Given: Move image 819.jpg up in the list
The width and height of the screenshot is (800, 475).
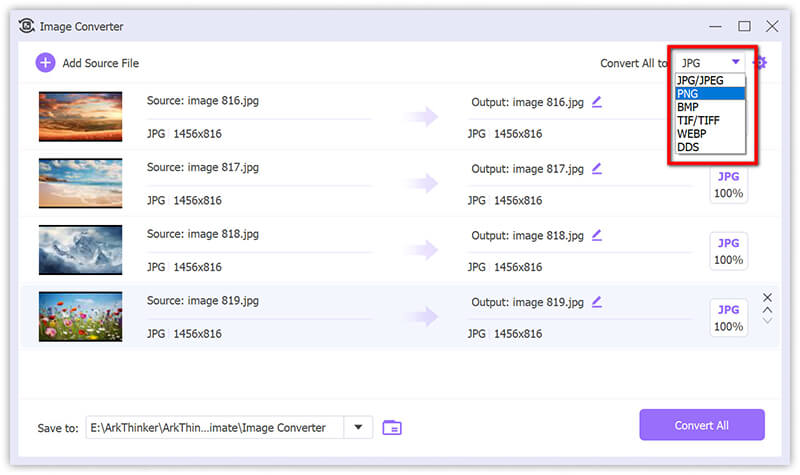Looking at the screenshot, I should [x=767, y=310].
